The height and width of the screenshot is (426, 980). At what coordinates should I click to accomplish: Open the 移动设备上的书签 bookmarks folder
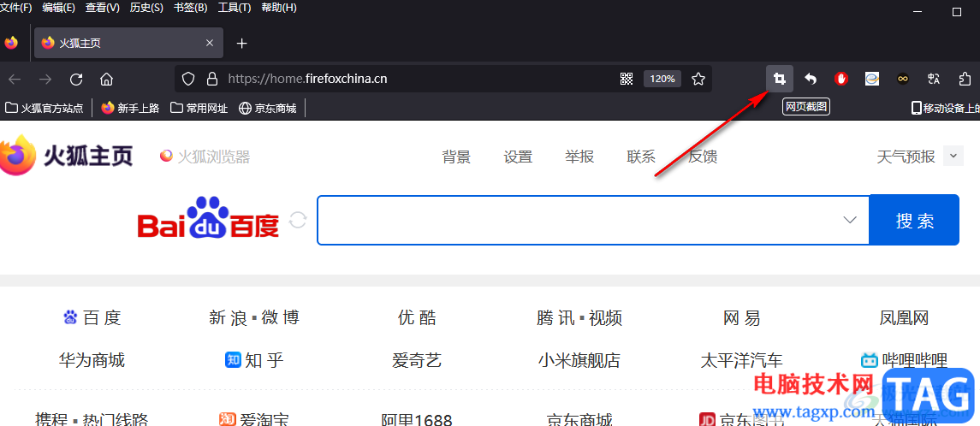[946, 108]
